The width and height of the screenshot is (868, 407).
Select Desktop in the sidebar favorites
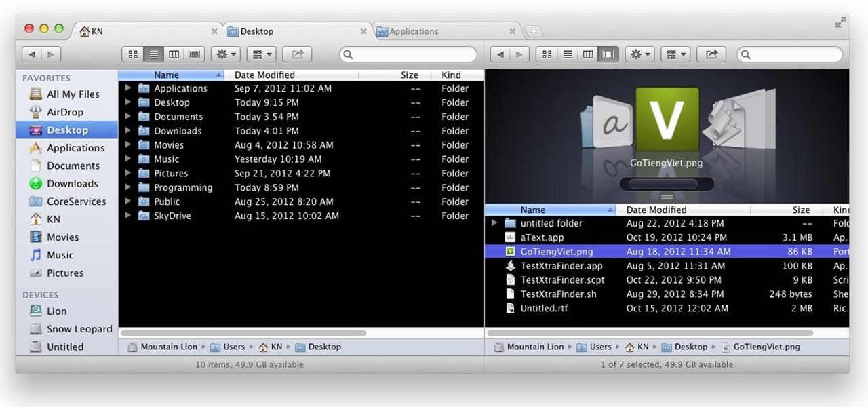click(x=66, y=130)
